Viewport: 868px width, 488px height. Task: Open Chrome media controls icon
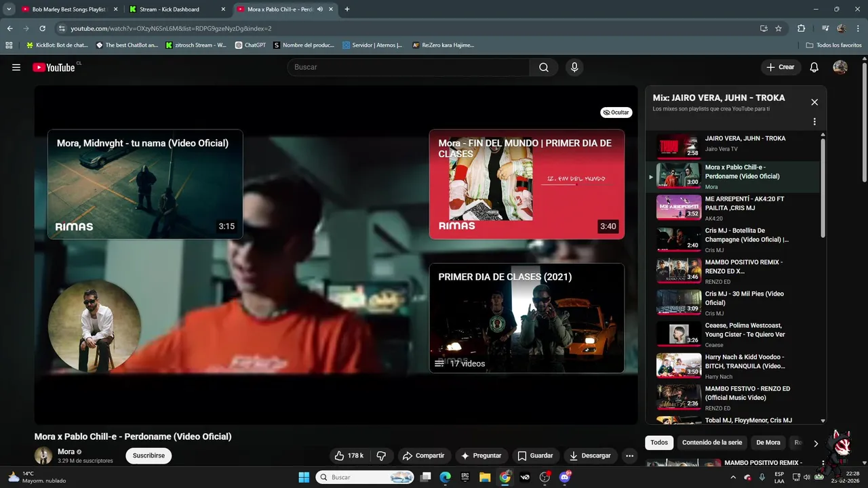(825, 28)
